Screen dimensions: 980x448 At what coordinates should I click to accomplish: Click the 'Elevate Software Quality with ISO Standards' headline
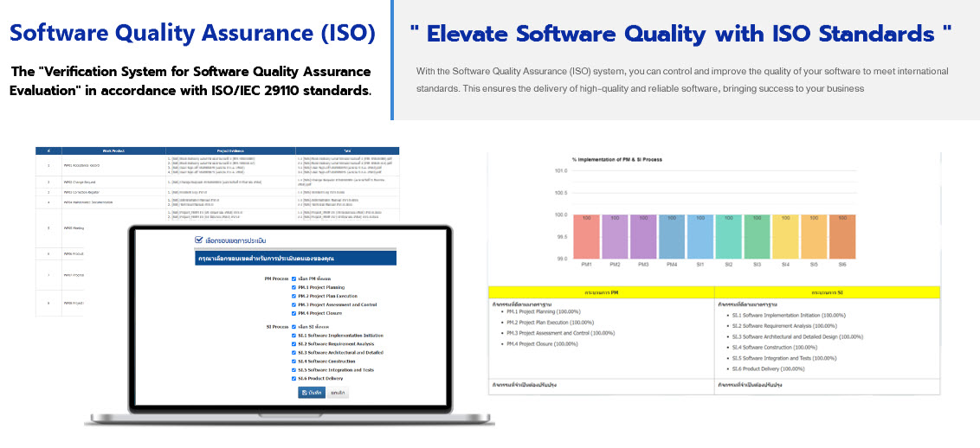click(x=681, y=34)
